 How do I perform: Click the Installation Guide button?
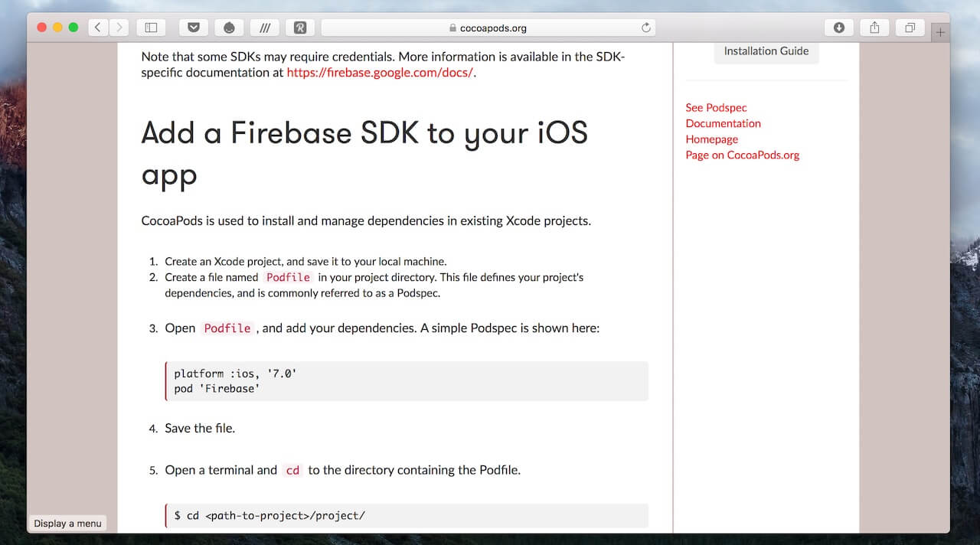766,51
